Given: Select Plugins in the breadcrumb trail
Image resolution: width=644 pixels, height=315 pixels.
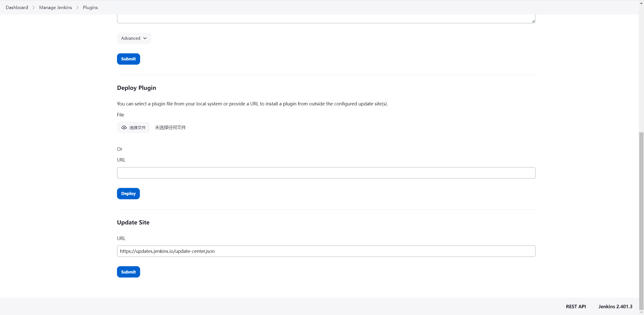Looking at the screenshot, I should pos(90,7).
